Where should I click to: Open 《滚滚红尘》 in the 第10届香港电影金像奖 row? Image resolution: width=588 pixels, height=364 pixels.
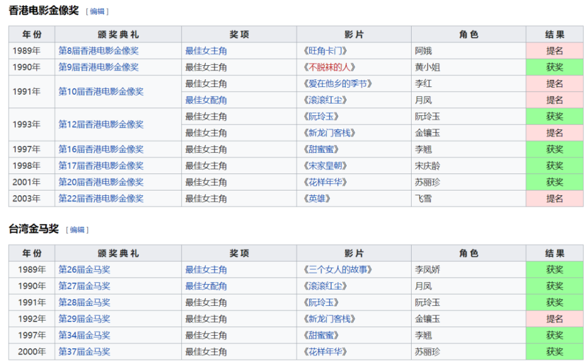(x=325, y=100)
